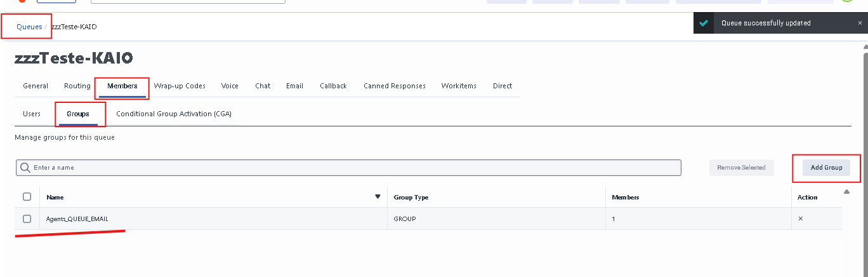
Task: Open the Chat tab
Action: (x=263, y=86)
